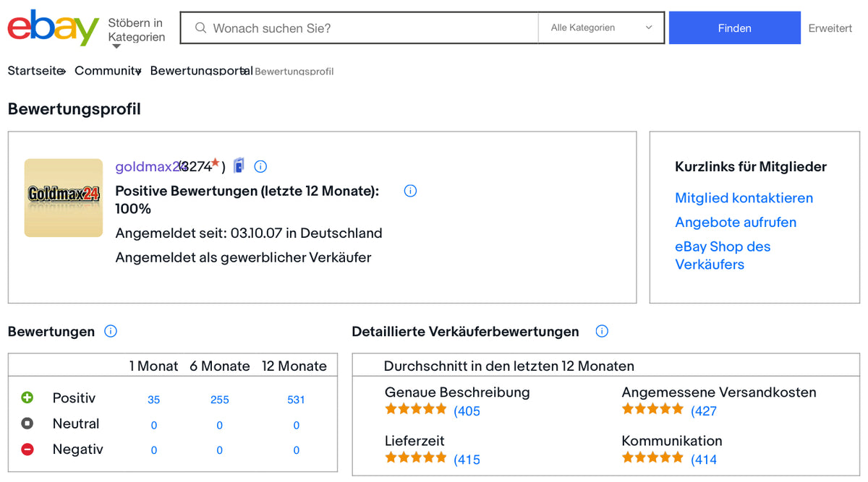Click rating count for Genaue Beschreibung

[467, 411]
